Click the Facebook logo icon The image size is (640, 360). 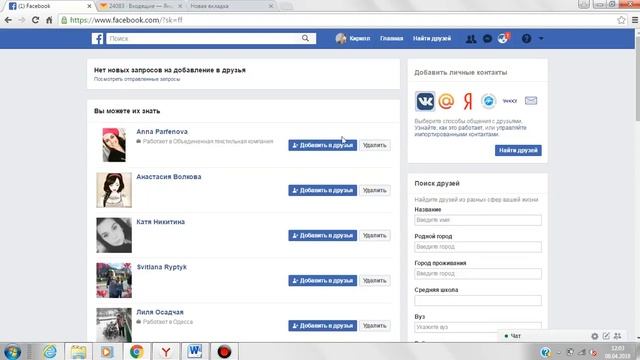point(97,38)
